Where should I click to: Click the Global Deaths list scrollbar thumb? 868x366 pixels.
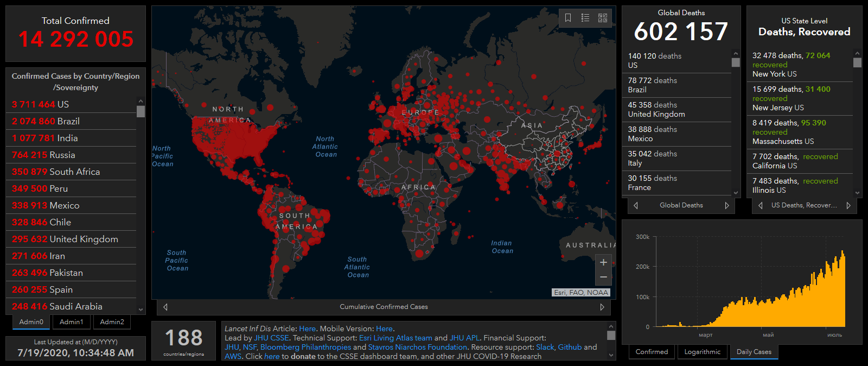[736, 62]
